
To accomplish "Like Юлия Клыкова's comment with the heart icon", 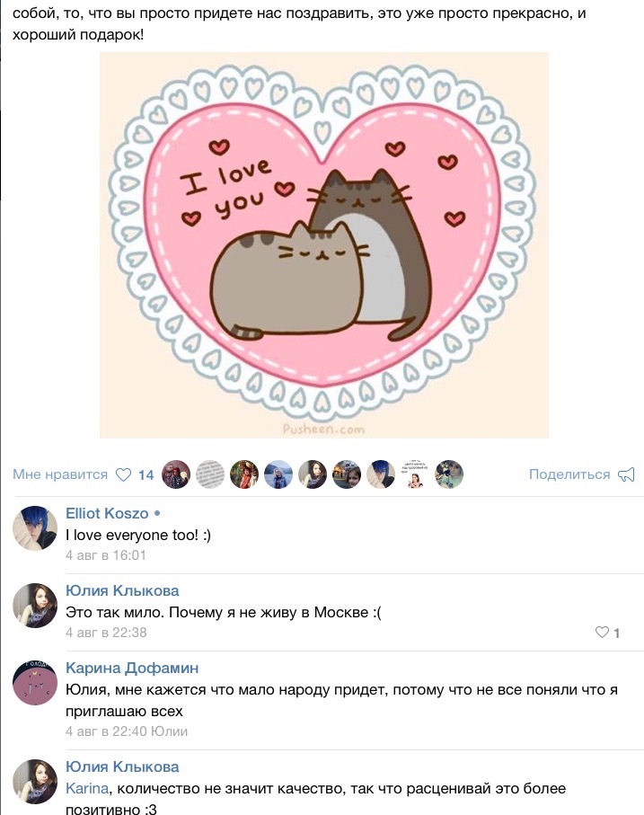I will [602, 632].
